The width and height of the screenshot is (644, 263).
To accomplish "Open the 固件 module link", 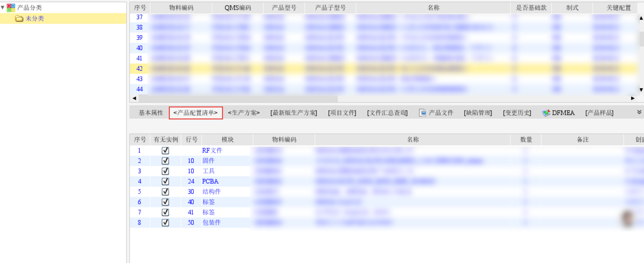I will tap(209, 161).
